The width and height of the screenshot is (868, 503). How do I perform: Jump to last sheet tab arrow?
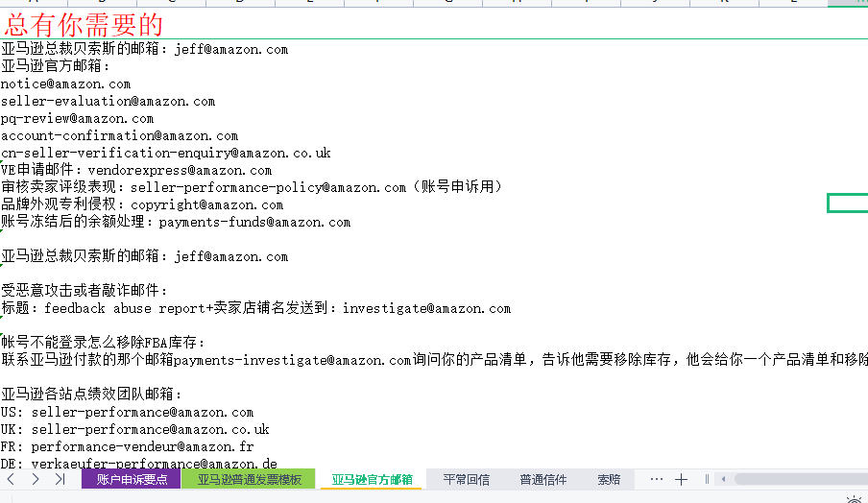point(60,479)
